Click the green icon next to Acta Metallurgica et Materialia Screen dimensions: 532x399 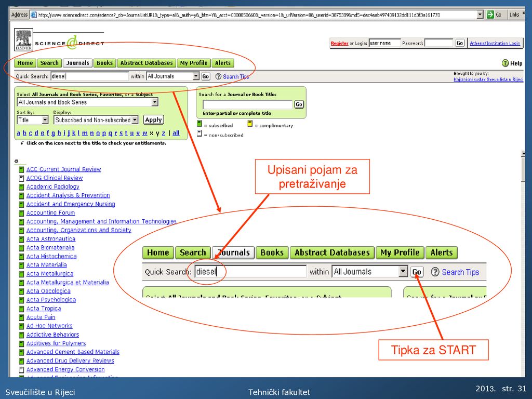tap(21, 283)
